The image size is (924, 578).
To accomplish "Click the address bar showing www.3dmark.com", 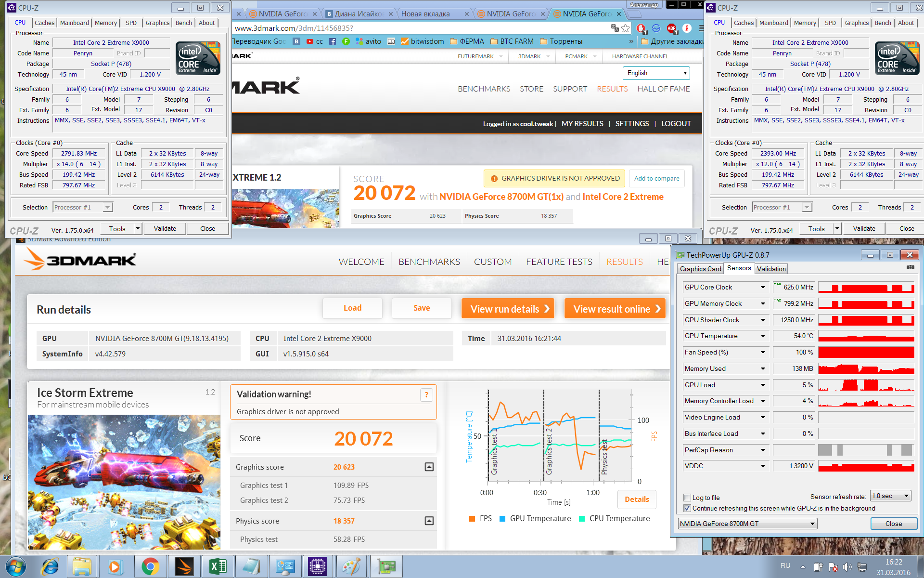I will [419, 28].
